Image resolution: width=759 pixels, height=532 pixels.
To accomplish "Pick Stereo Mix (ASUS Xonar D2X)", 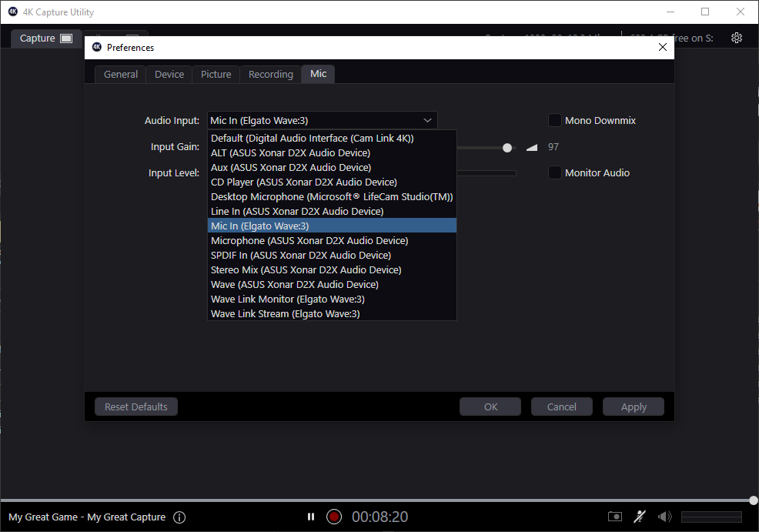I will 332,269.
